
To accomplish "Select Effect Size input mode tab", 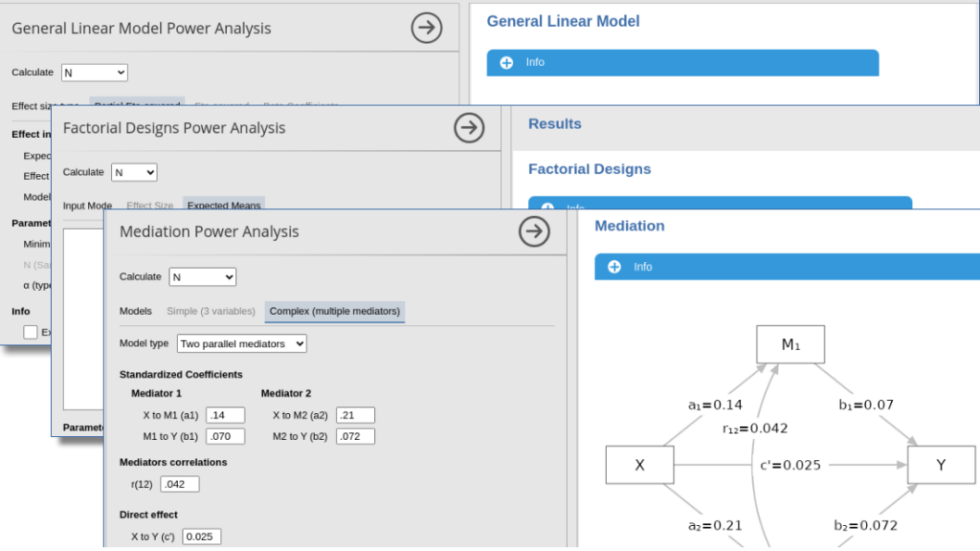I will (x=150, y=206).
